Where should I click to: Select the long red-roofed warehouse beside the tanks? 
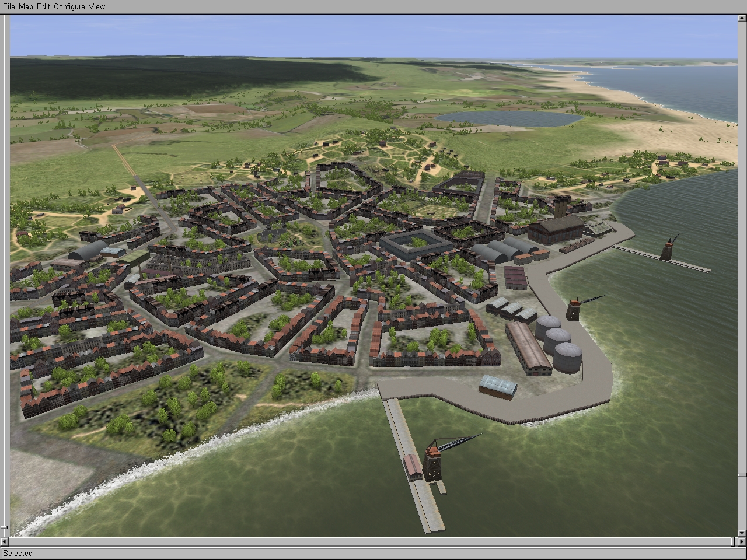click(x=528, y=348)
